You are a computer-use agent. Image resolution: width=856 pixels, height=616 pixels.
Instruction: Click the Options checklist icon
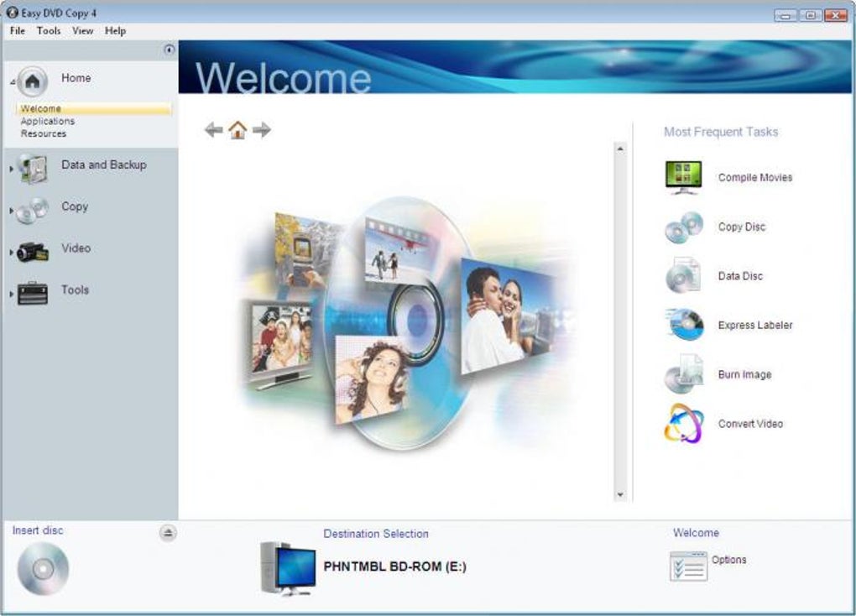pos(688,566)
